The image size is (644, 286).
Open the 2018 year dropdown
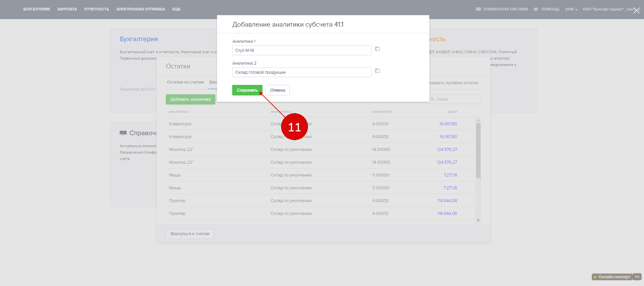click(572, 9)
